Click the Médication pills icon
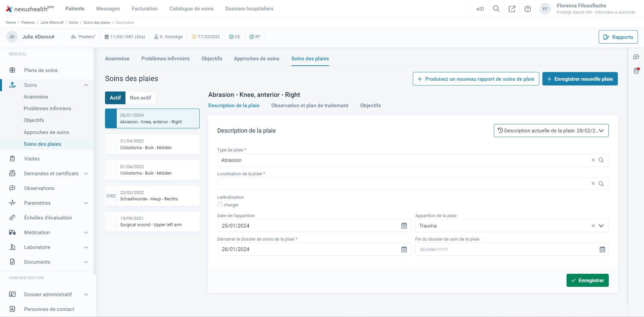 [x=12, y=232]
